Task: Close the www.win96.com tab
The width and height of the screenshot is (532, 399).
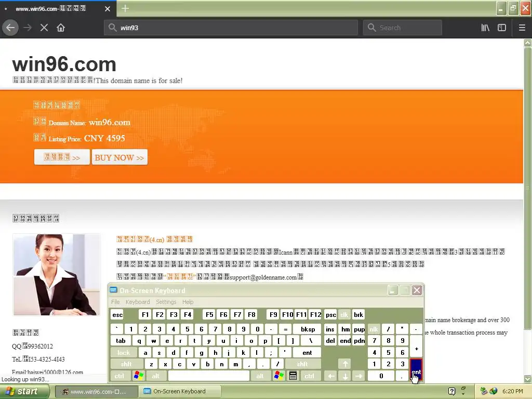Action: point(107,9)
